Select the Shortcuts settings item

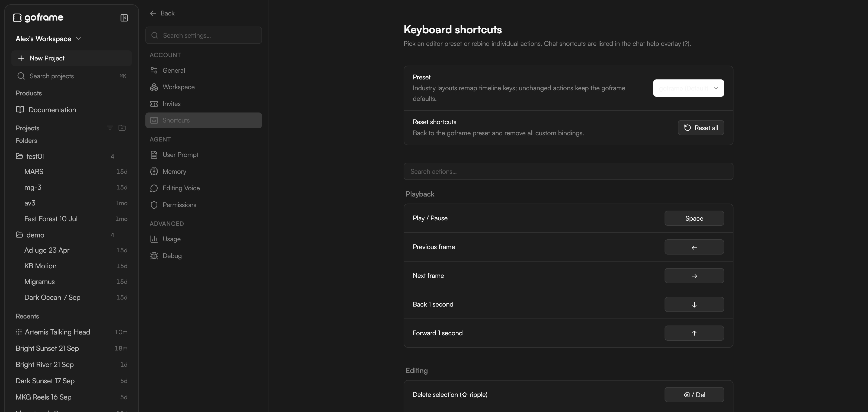click(203, 120)
